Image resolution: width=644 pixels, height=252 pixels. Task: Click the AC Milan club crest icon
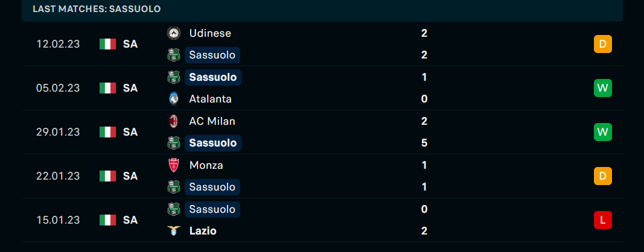pyautogui.click(x=174, y=121)
